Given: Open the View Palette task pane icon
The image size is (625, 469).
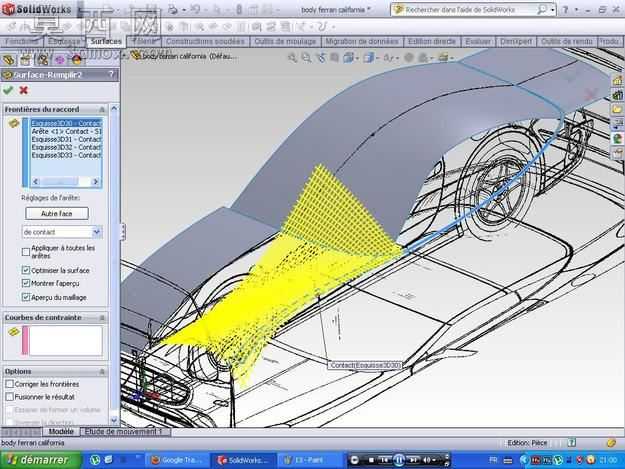Looking at the screenshot, I should click(618, 124).
